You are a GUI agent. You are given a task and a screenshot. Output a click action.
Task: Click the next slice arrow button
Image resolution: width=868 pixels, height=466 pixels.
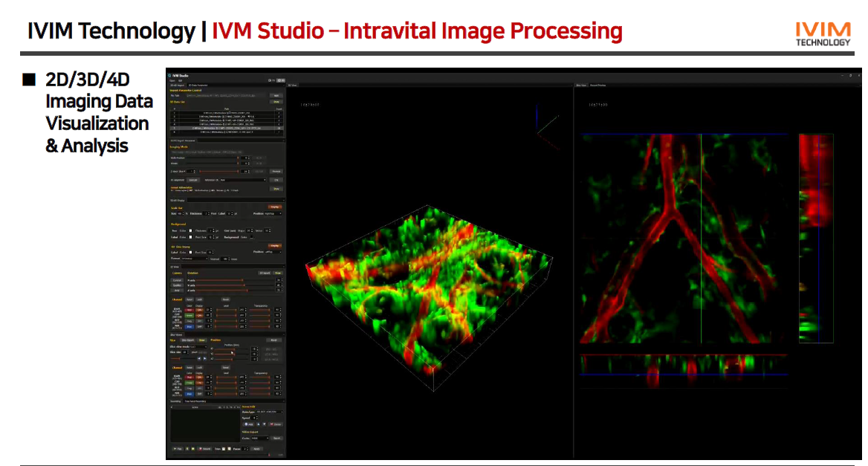[204, 358]
